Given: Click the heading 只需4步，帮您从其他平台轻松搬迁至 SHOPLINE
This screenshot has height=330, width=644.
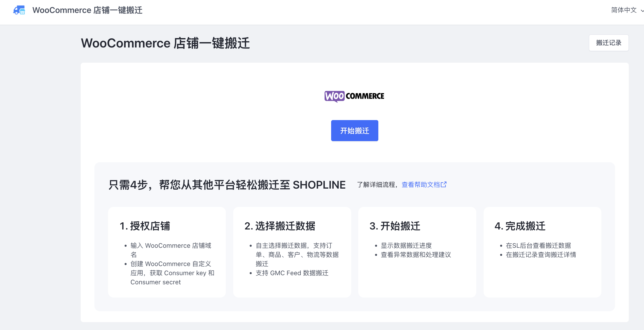Looking at the screenshot, I should (227, 185).
